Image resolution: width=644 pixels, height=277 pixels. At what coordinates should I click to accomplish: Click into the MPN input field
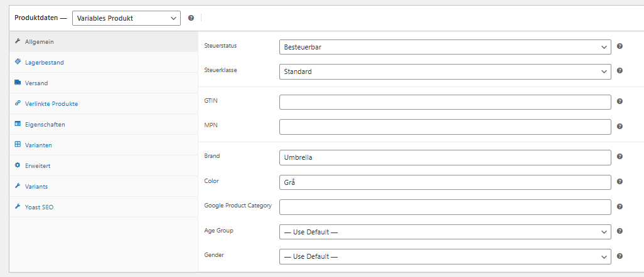point(445,127)
